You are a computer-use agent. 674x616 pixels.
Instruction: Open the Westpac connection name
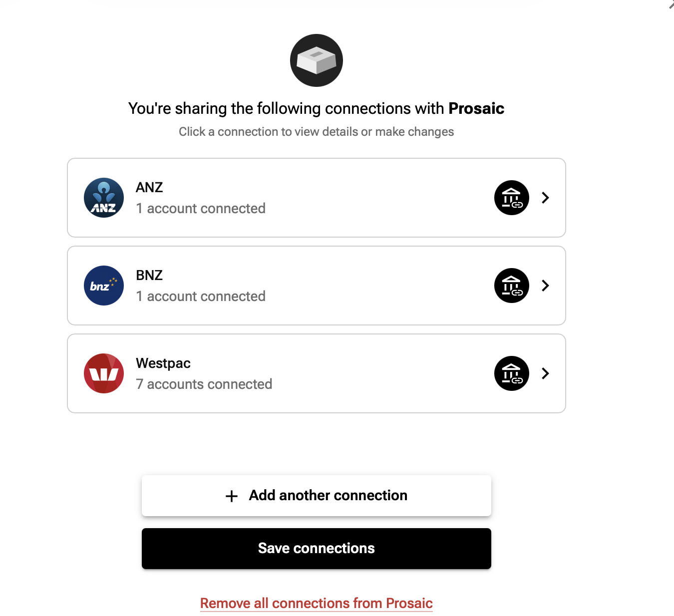pos(163,363)
